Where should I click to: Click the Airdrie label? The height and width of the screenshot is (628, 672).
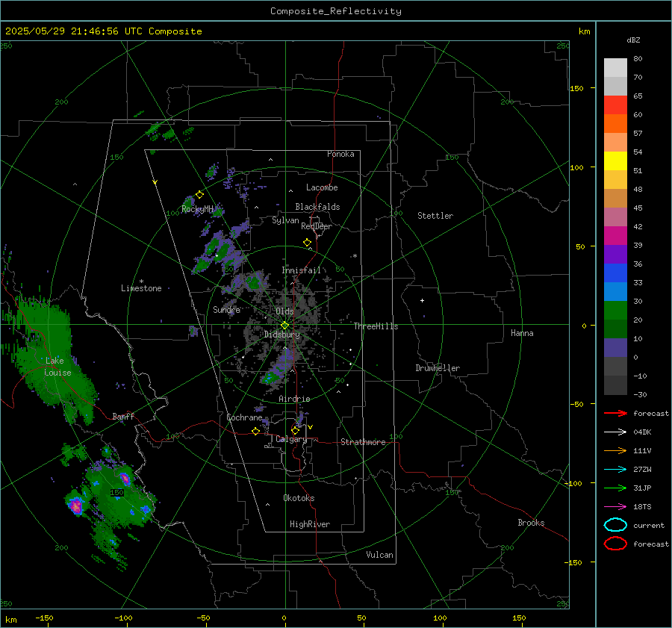tap(294, 399)
